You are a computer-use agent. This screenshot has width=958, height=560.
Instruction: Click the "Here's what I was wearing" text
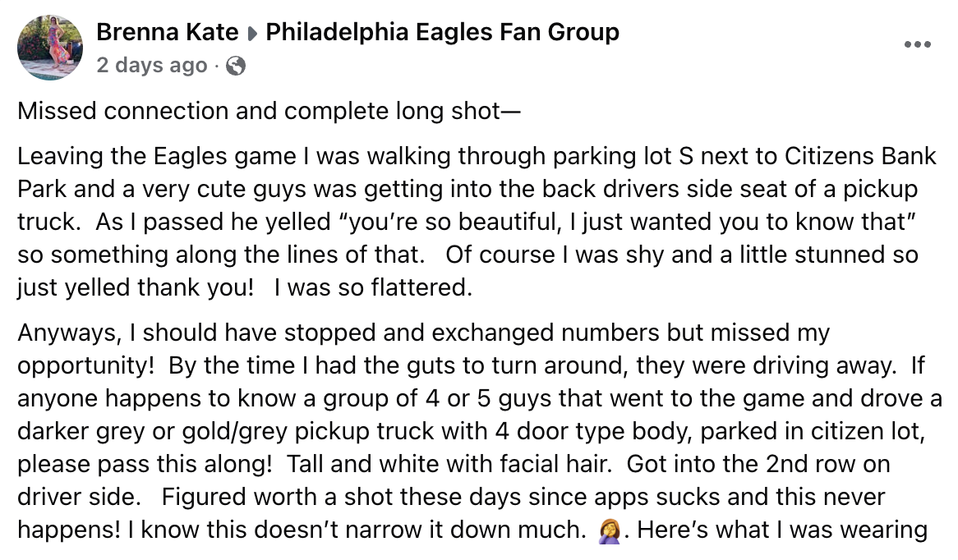pos(782,530)
